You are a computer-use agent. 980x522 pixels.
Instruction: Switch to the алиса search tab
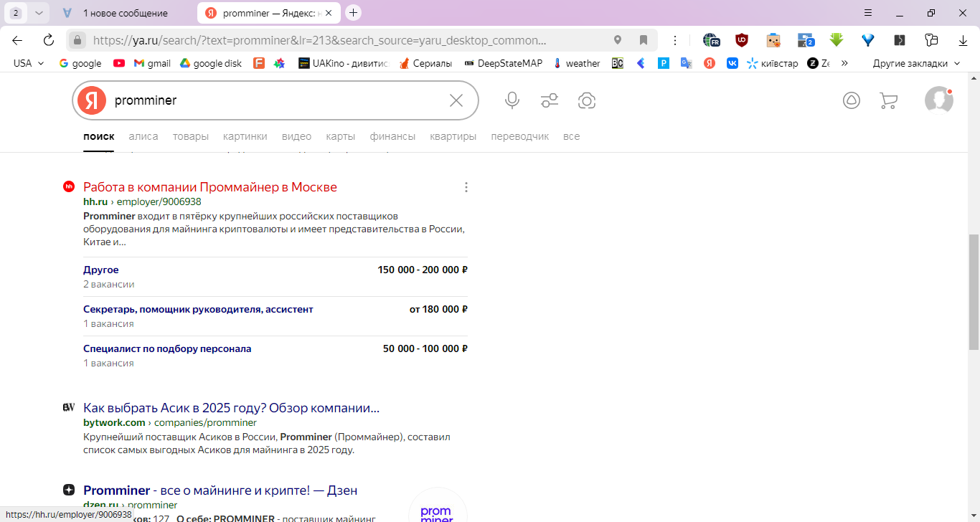point(143,136)
